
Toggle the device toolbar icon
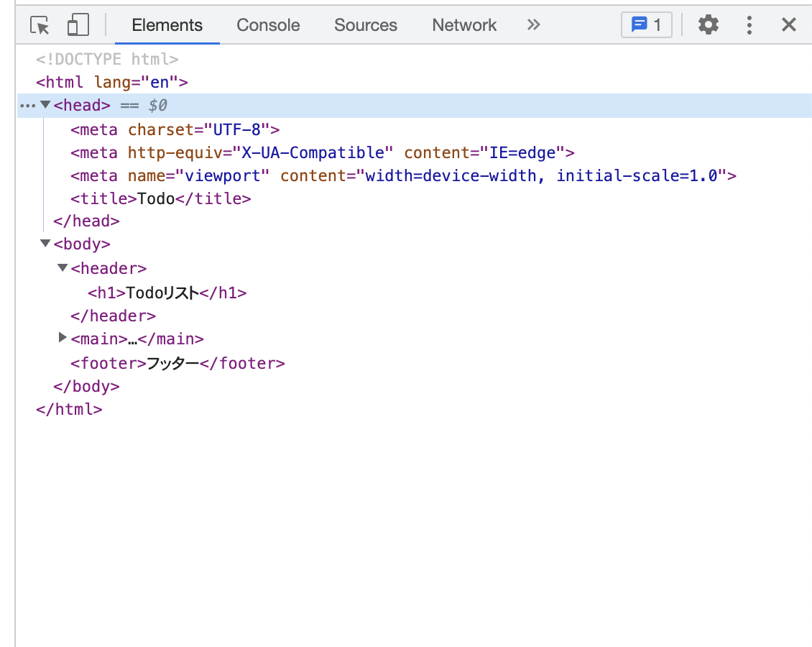point(78,25)
